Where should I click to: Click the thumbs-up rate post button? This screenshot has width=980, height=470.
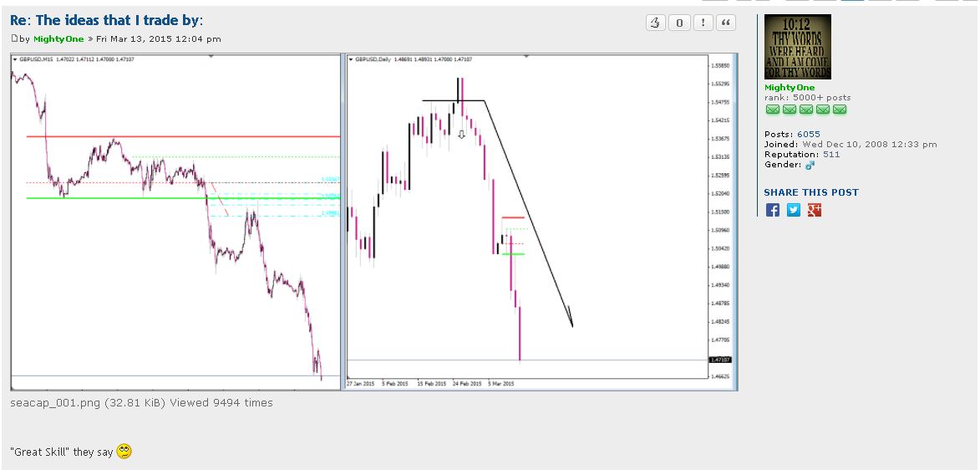tap(655, 23)
